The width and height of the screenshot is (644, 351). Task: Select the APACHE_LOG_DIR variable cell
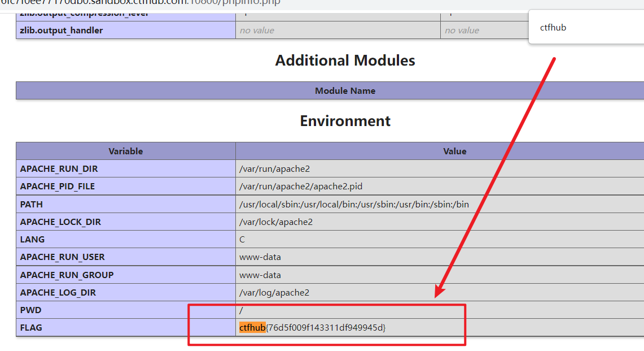126,293
